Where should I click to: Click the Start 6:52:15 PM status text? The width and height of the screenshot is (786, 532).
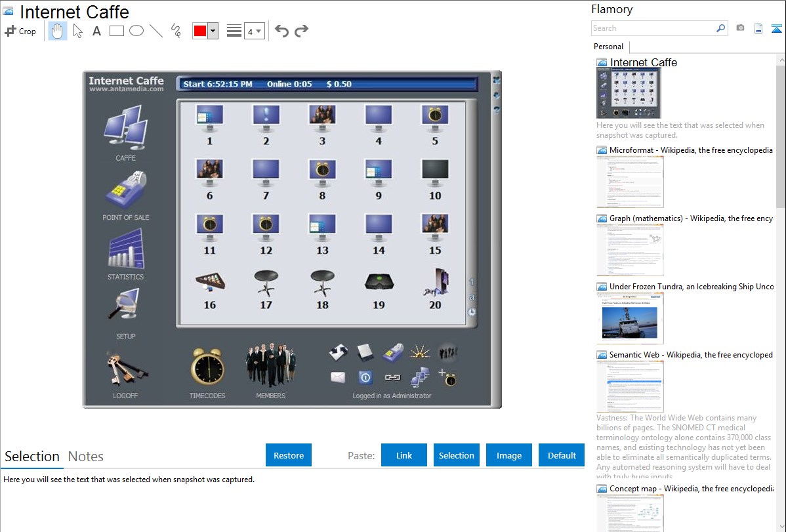[x=218, y=84]
